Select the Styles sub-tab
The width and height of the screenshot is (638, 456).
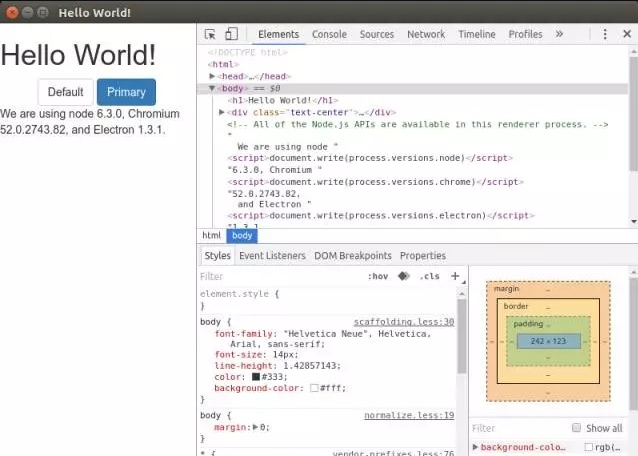coord(217,256)
